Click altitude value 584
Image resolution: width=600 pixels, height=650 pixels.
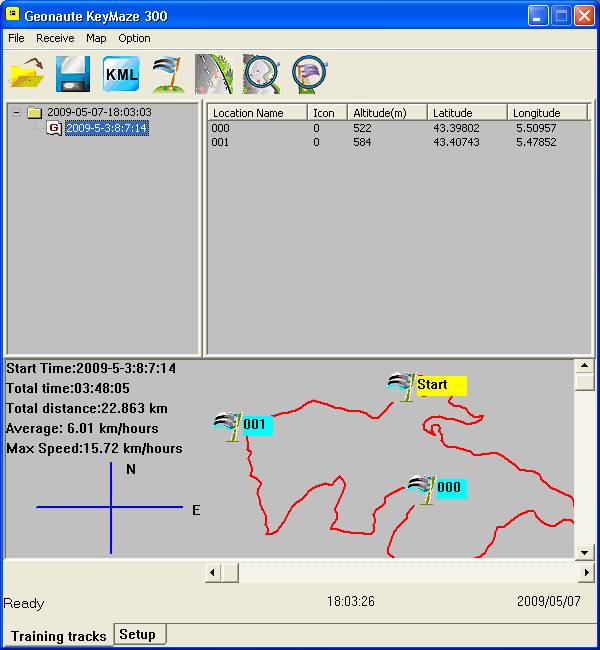362,142
